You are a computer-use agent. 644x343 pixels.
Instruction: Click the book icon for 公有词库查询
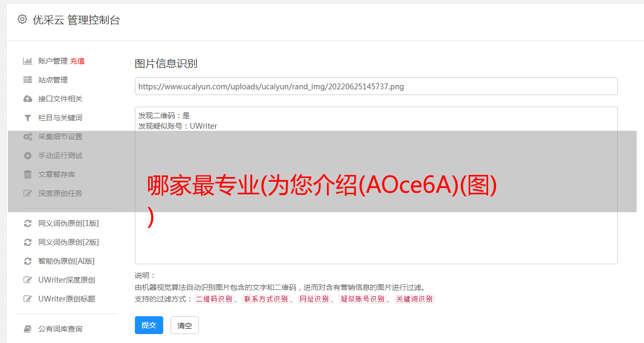[x=28, y=329]
